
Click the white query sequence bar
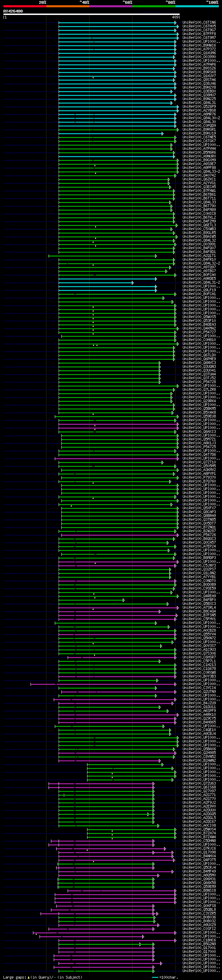click(92, 15)
